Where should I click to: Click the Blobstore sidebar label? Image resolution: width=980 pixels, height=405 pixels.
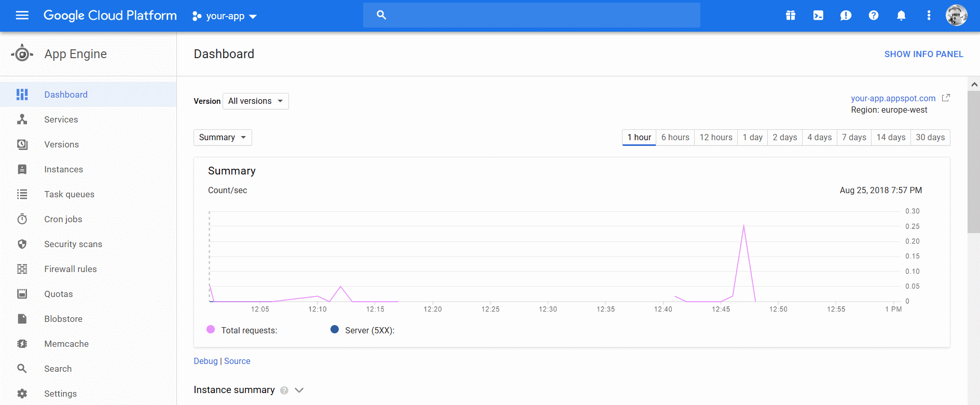[x=63, y=319]
